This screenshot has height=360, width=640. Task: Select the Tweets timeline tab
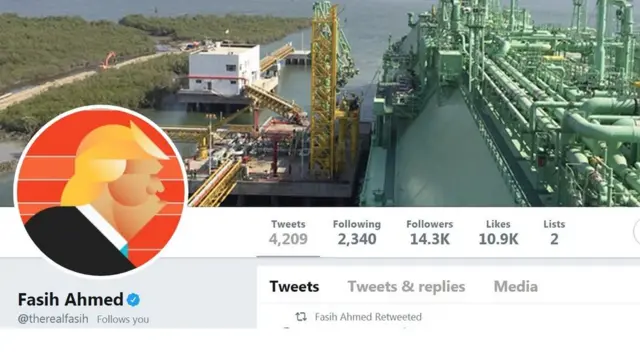click(294, 287)
